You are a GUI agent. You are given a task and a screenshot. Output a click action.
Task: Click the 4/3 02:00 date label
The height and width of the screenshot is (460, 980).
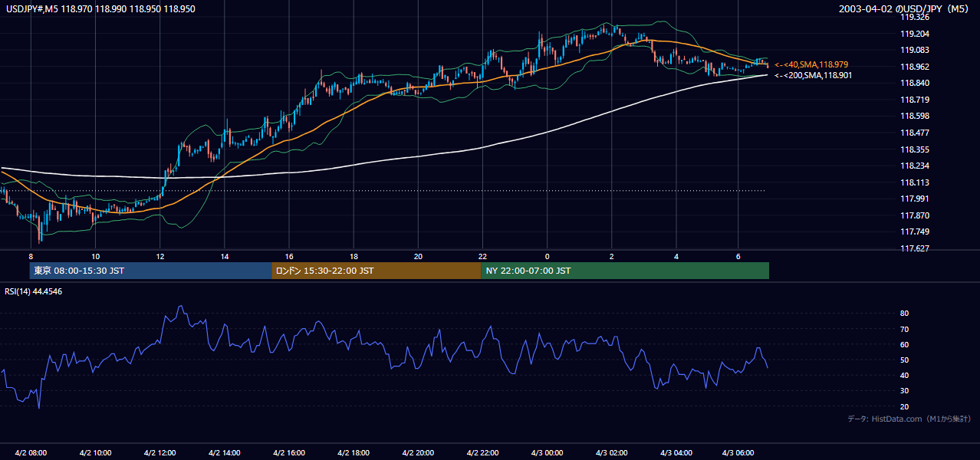[612, 452]
